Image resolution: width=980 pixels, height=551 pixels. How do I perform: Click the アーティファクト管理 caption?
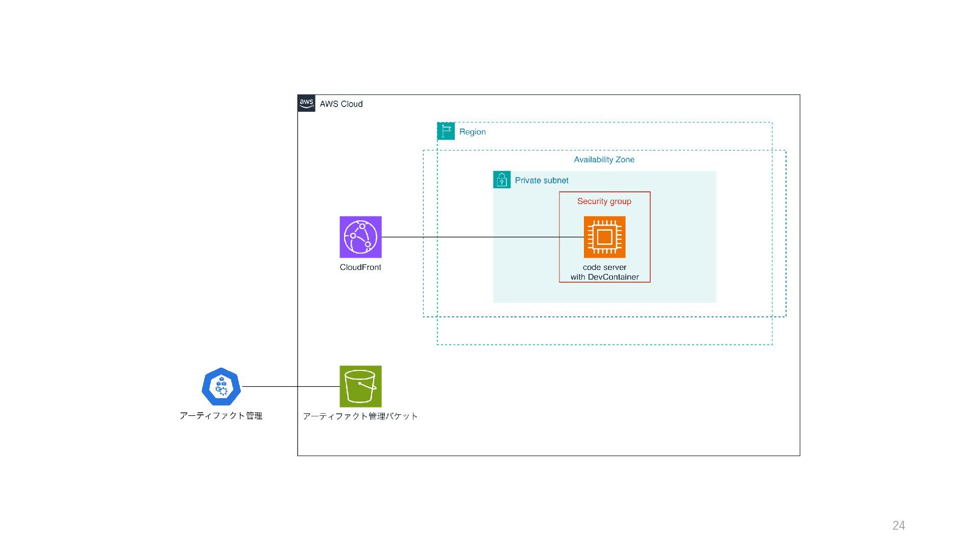[221, 416]
